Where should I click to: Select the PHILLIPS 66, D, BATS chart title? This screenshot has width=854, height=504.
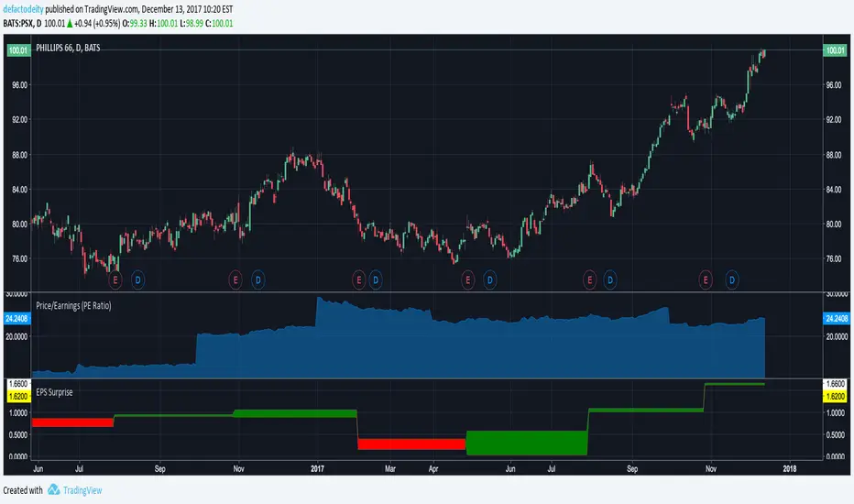tap(68, 48)
